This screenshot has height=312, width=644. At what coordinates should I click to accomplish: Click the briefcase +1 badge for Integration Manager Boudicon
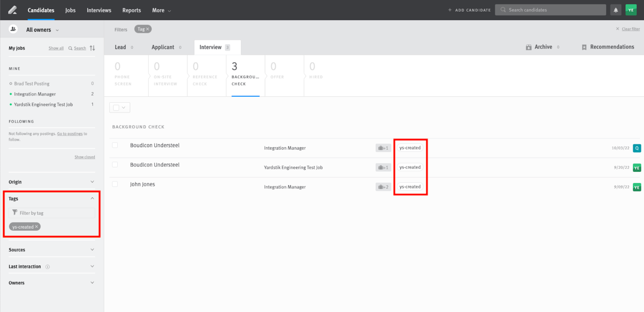pyautogui.click(x=383, y=148)
